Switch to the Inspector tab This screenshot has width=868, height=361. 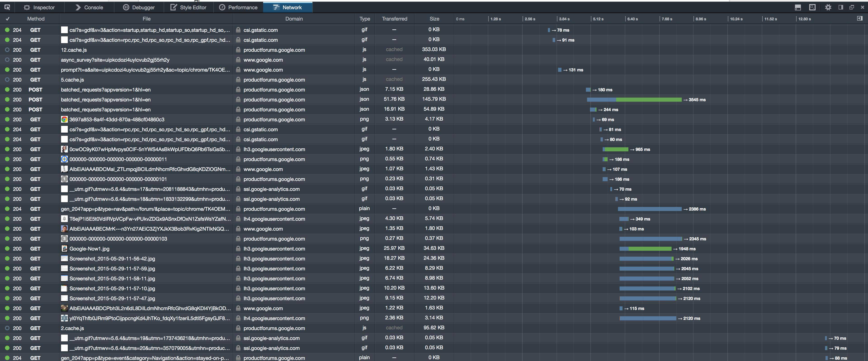(x=39, y=7)
